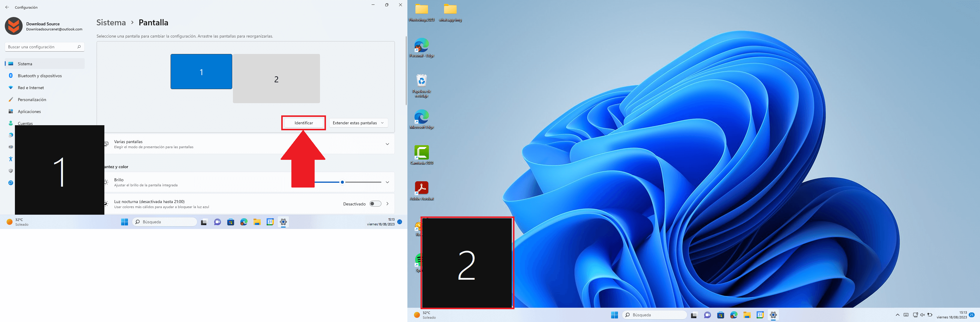
Task: Click the settings window vertical scrollbar
Action: [406, 71]
